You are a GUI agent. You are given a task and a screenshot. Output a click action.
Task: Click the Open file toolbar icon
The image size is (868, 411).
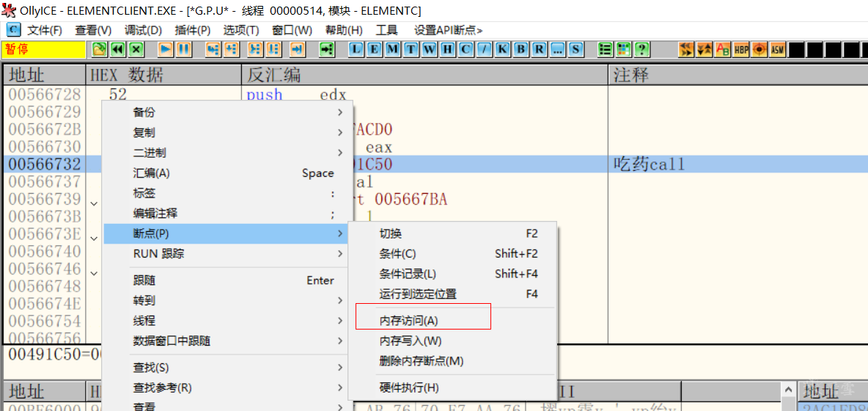coord(99,49)
